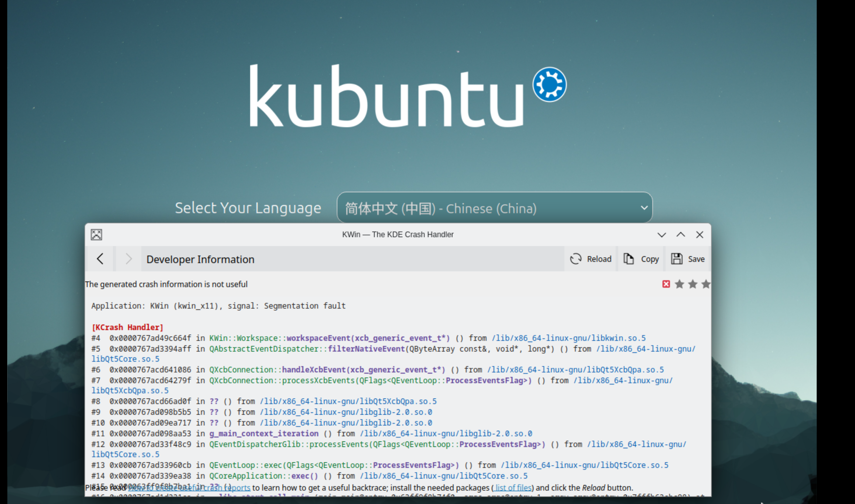The width and height of the screenshot is (855, 504).
Task: Open the 'list of files' link
Action: point(513,488)
